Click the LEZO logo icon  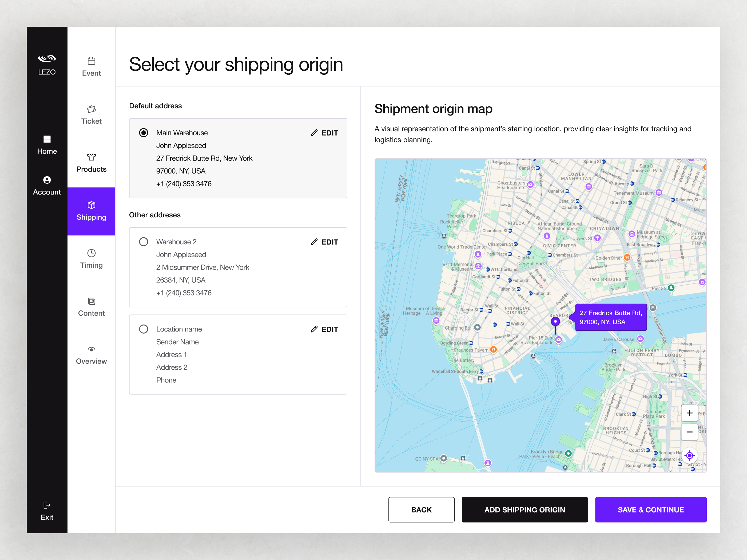pos(47,58)
